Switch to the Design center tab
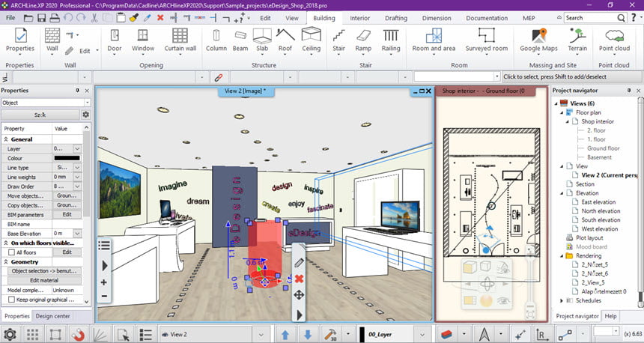The height and width of the screenshot is (343, 644). 52,316
